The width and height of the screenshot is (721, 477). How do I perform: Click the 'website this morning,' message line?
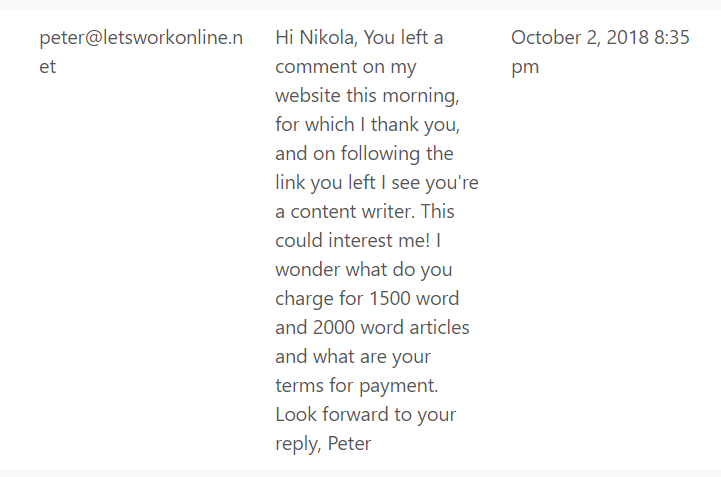[x=367, y=96]
